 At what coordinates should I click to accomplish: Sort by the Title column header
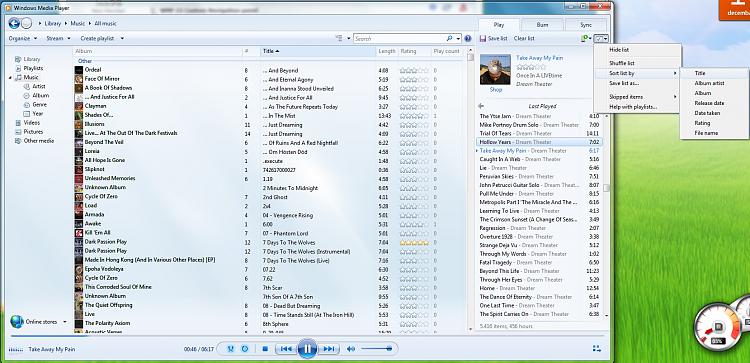(318, 51)
